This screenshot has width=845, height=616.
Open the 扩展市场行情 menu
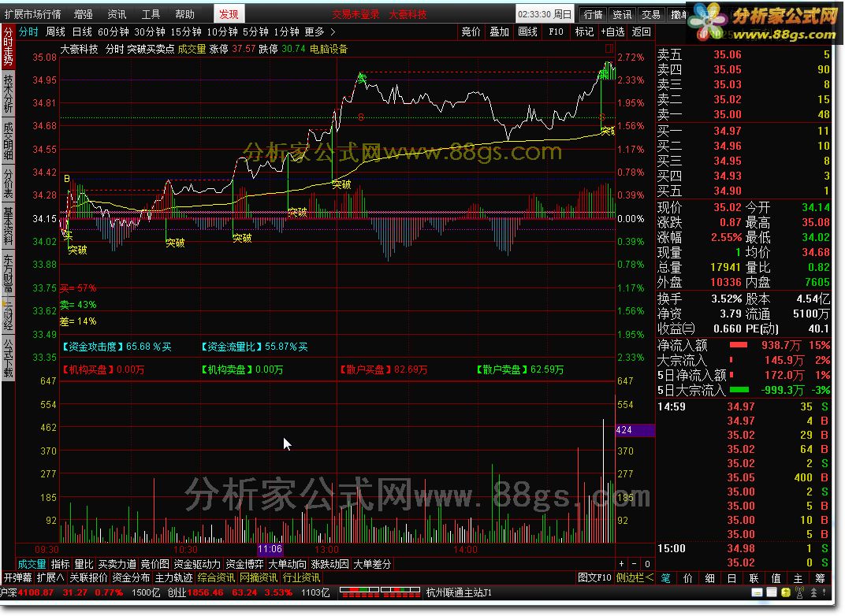pos(32,14)
